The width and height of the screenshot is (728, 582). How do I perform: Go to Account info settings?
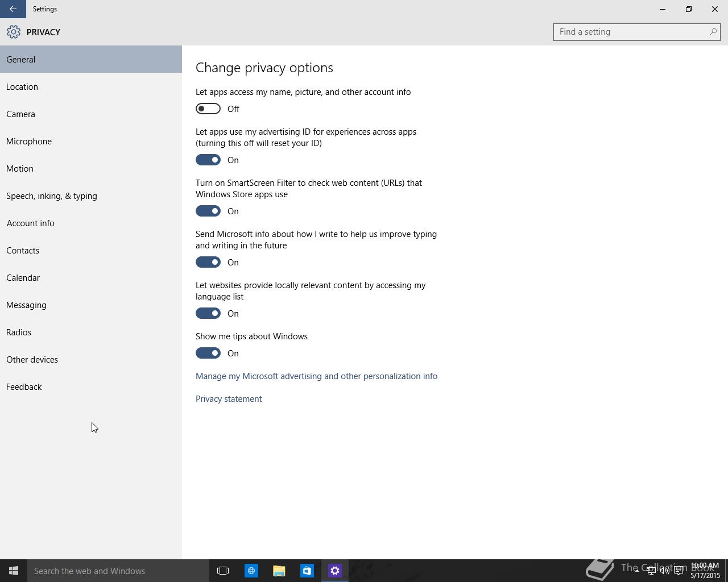click(x=91, y=223)
